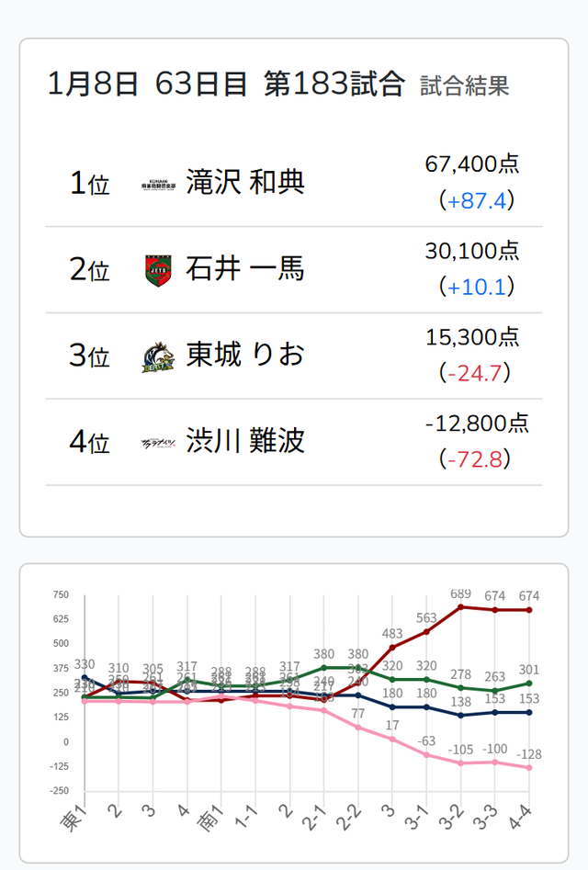
Task: Click the pink line's -128 final data point
Action: point(530,767)
